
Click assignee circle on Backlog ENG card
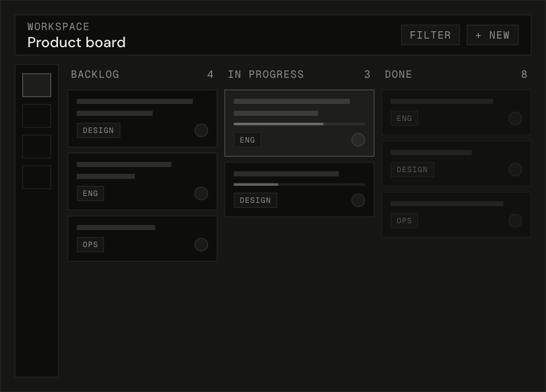point(201,194)
